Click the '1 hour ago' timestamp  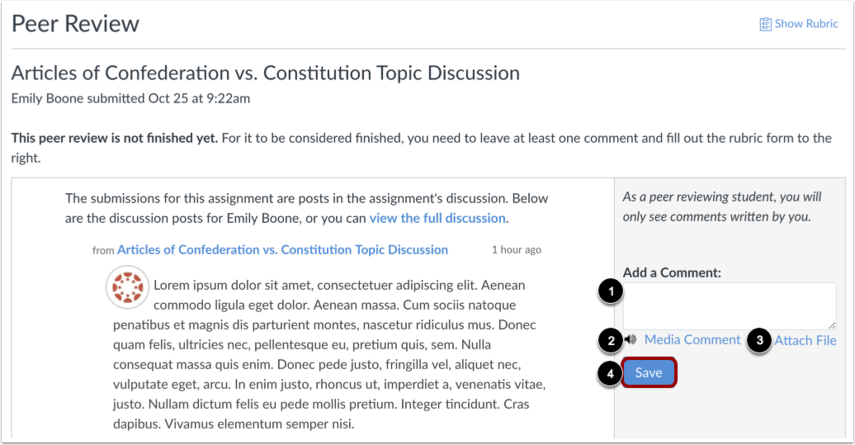click(516, 250)
